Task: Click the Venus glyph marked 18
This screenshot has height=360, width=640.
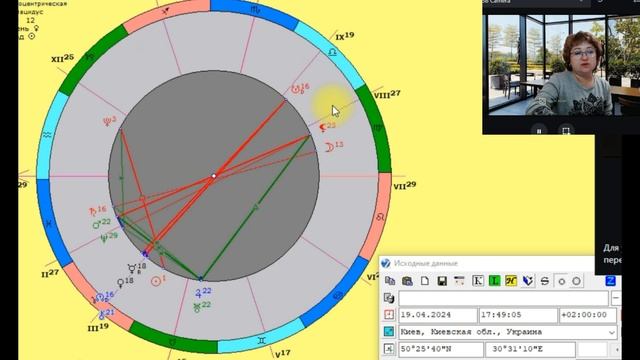Action: tap(120, 283)
